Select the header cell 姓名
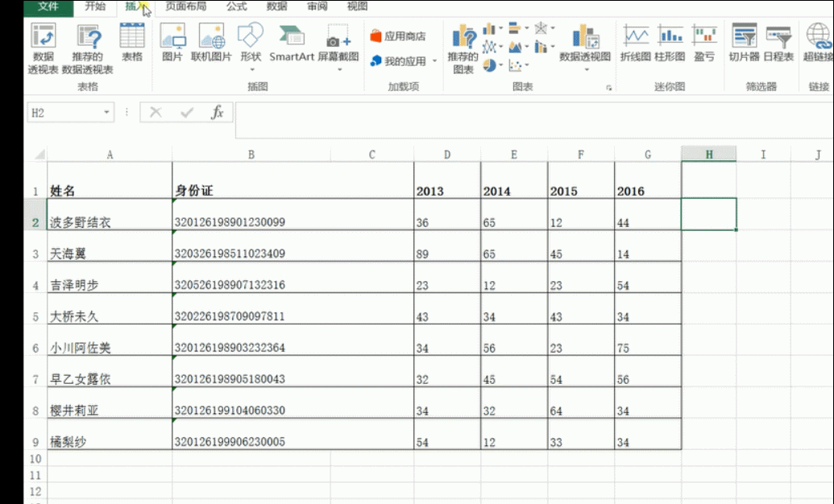834x504 pixels. (110, 181)
